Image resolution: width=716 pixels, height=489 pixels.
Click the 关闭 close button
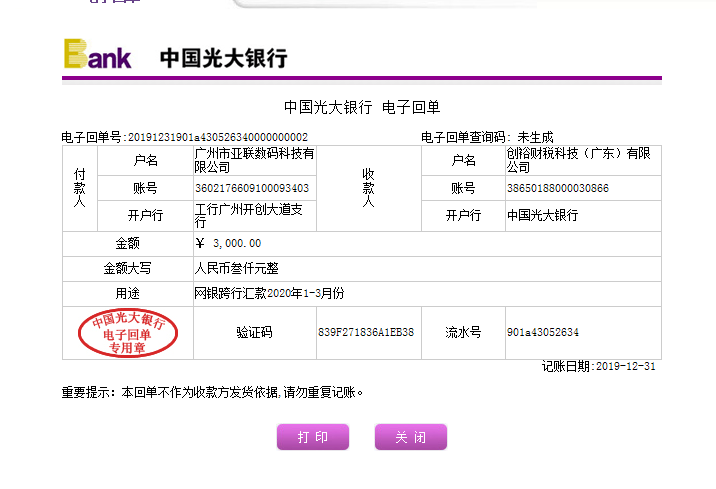tap(411, 437)
